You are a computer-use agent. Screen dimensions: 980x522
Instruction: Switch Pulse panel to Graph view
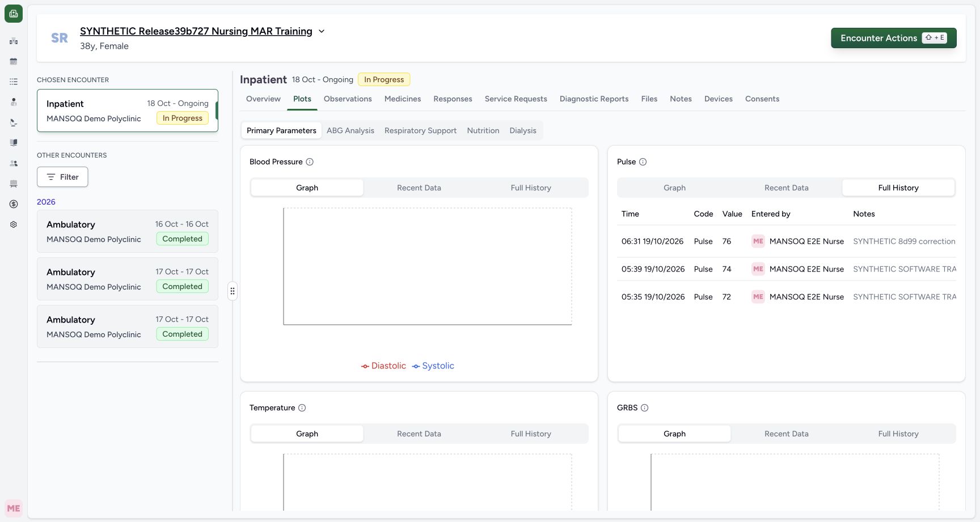click(x=674, y=188)
